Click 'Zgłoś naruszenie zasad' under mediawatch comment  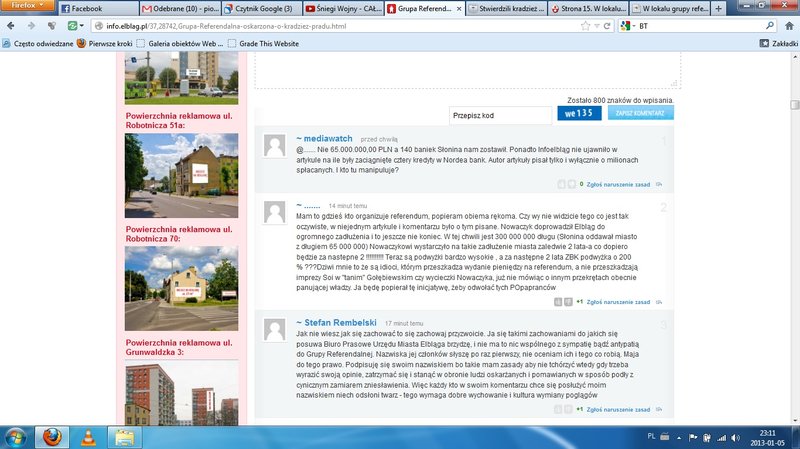618,185
